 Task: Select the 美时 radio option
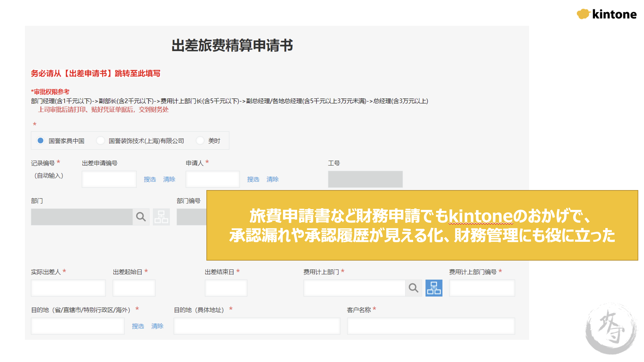point(200,141)
